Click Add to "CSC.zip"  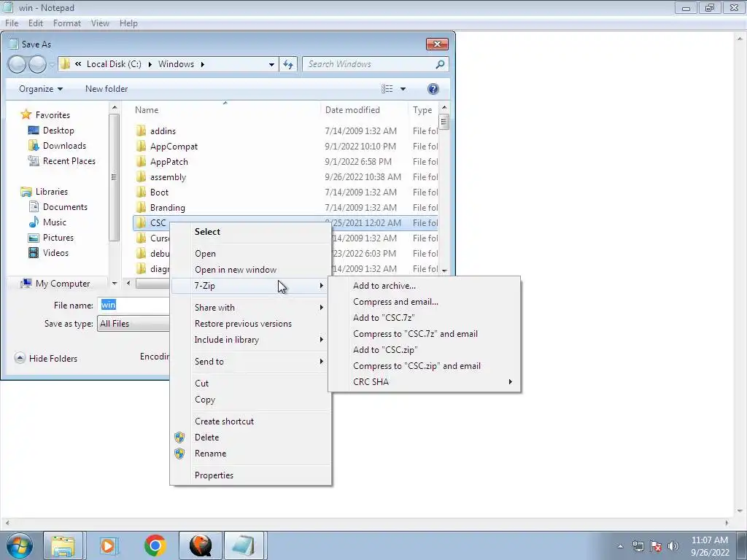point(425,350)
